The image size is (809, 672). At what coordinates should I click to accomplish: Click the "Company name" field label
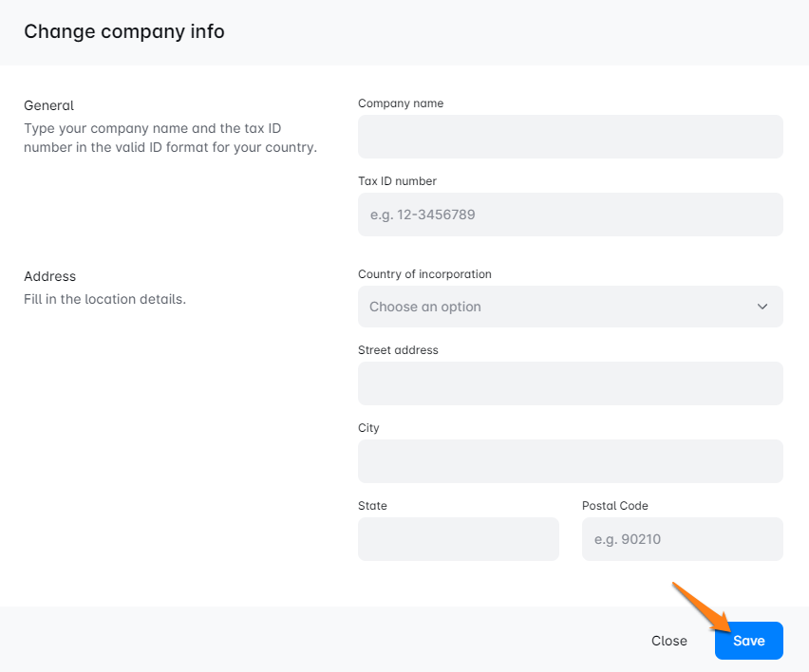(x=401, y=103)
